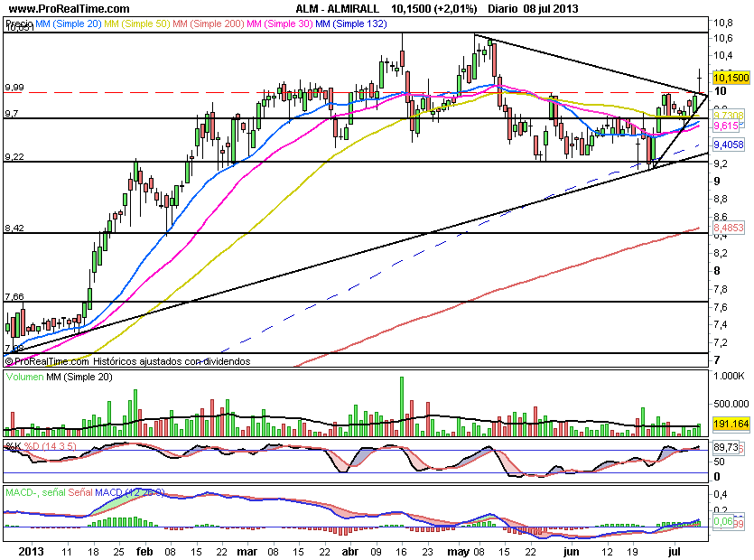Select the %K %D (14 3 5) stochastic label
Viewport: 754px width, 560px height.
[x=41, y=446]
